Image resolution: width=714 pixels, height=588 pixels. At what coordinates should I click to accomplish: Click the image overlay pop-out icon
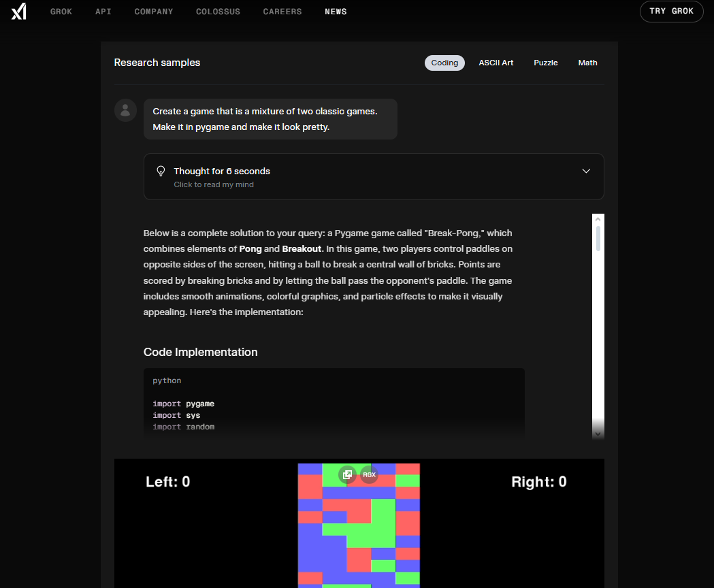(347, 474)
